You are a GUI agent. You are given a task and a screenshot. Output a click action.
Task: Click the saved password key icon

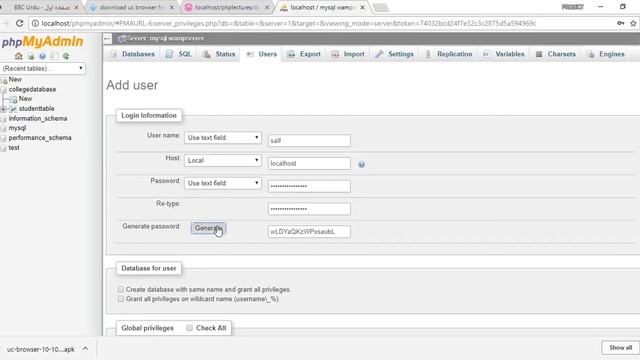coord(620,23)
